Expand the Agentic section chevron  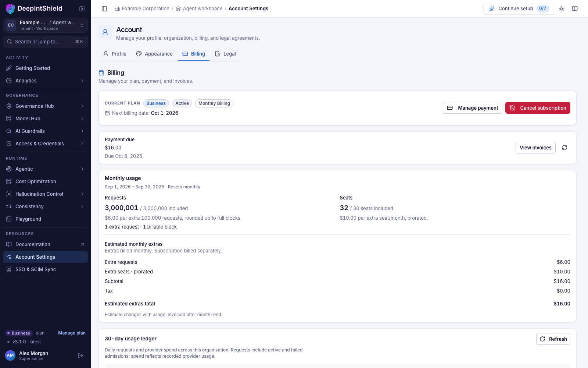[82, 169]
